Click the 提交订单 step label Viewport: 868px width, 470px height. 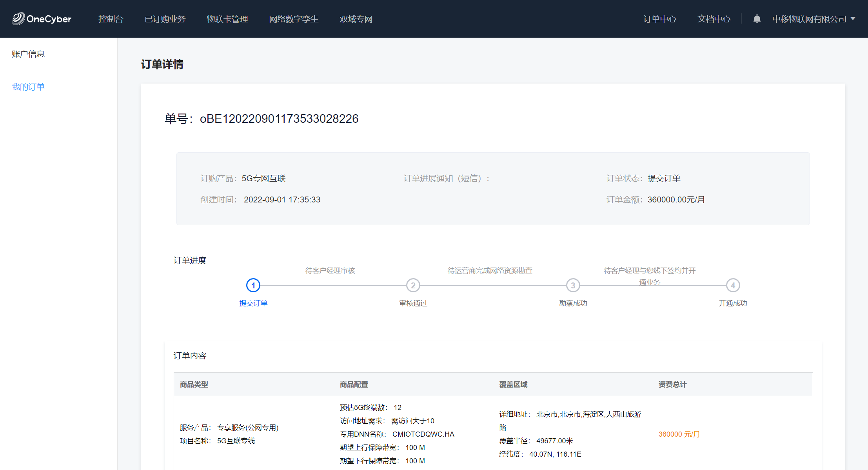pos(253,303)
